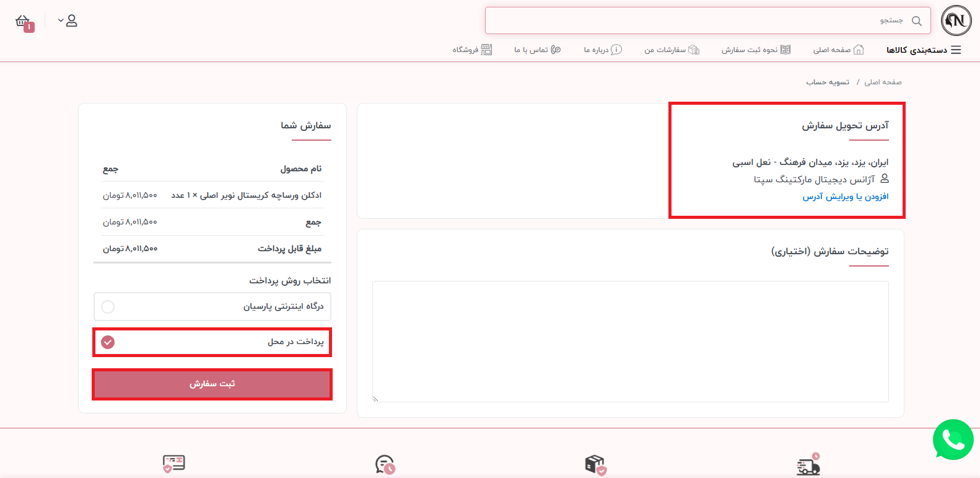
Task: Click the site logo in header
Action: tap(956, 20)
